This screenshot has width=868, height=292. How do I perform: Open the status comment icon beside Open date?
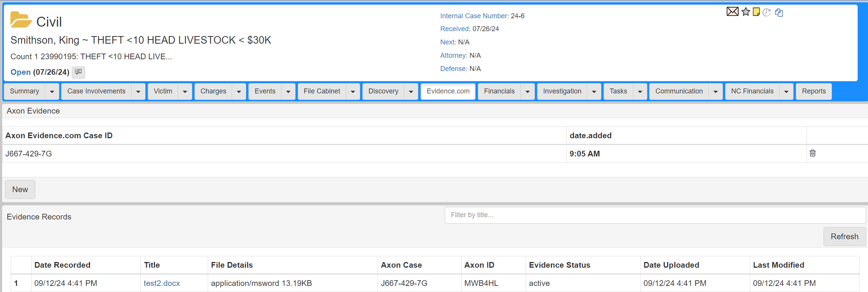click(x=79, y=72)
